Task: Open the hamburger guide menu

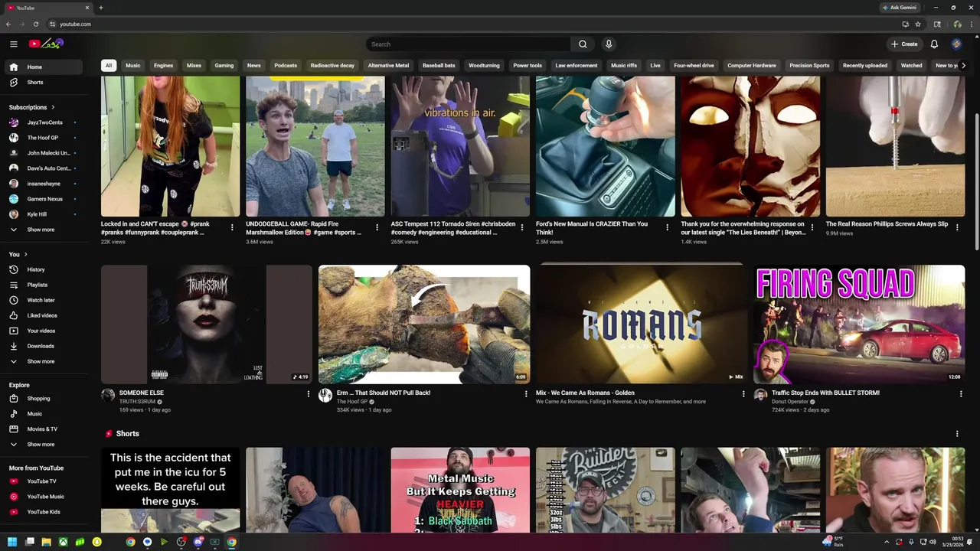Action: [x=13, y=44]
